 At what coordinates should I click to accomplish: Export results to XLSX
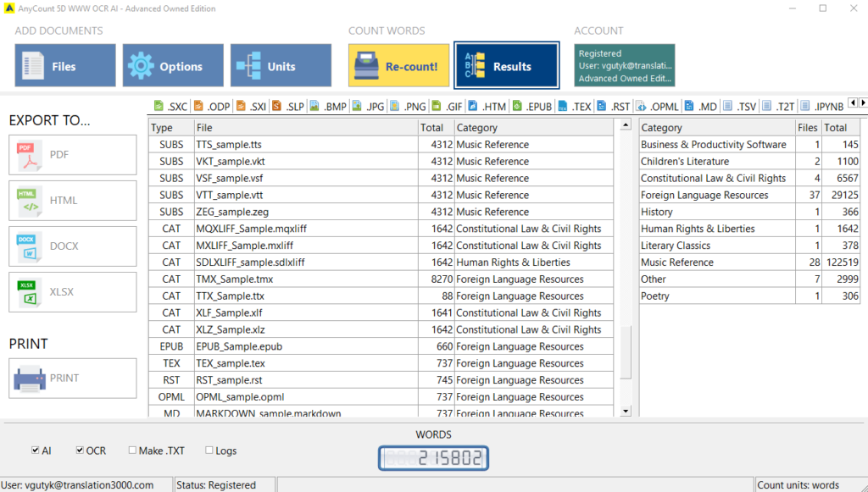click(x=72, y=292)
